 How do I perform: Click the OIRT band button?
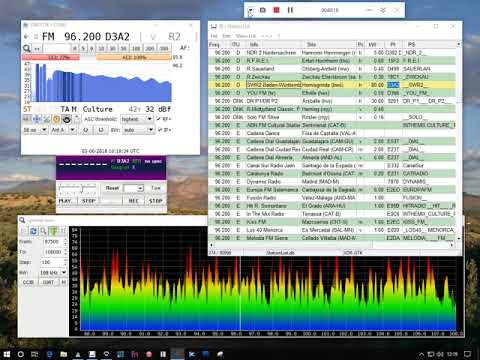pyautogui.click(x=48, y=282)
